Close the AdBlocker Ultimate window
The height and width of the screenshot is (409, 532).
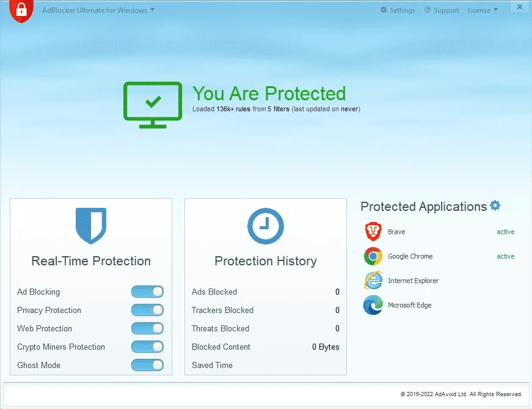tap(519, 7)
